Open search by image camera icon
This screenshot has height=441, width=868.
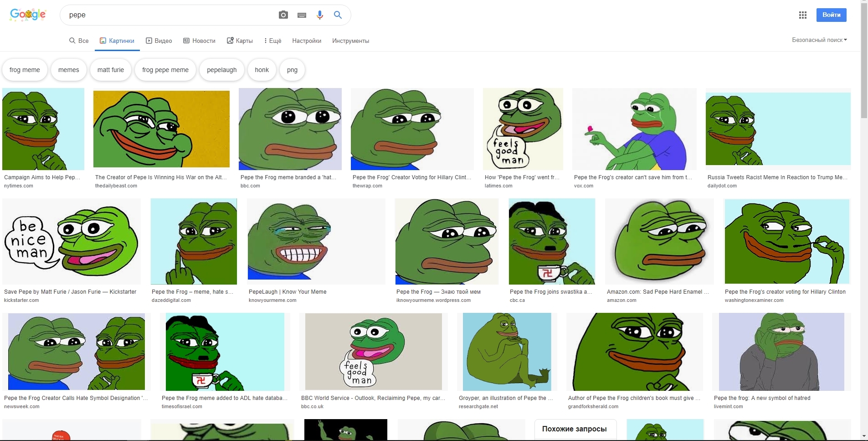click(283, 15)
